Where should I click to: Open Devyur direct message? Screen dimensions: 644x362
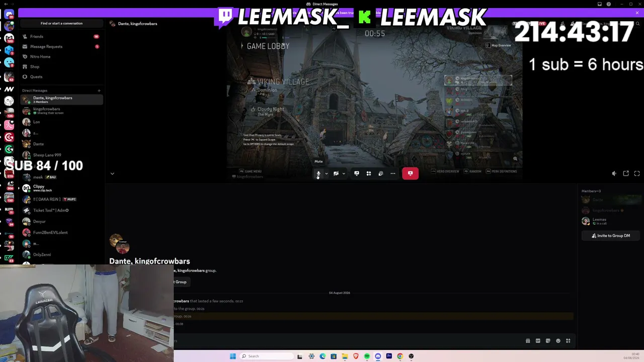click(61, 221)
